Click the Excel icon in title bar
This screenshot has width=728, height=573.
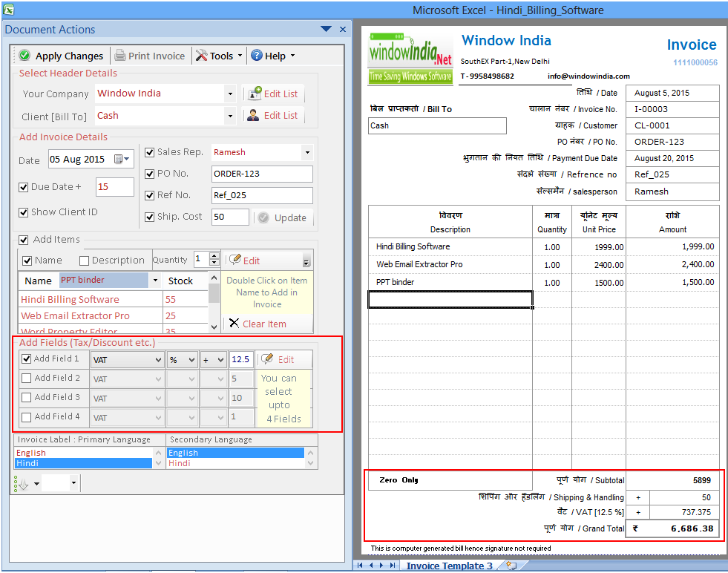coord(8,9)
